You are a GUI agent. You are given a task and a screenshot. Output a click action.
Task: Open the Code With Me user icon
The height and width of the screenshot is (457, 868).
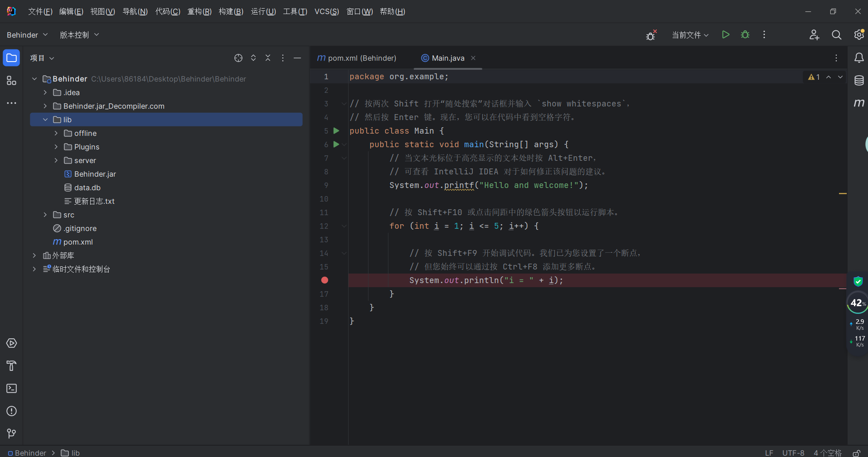tap(815, 35)
